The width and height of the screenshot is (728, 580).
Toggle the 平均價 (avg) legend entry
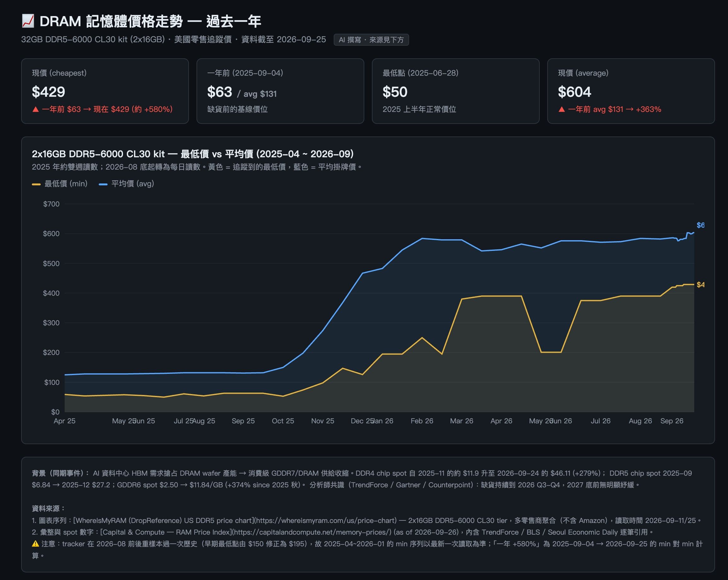126,183
